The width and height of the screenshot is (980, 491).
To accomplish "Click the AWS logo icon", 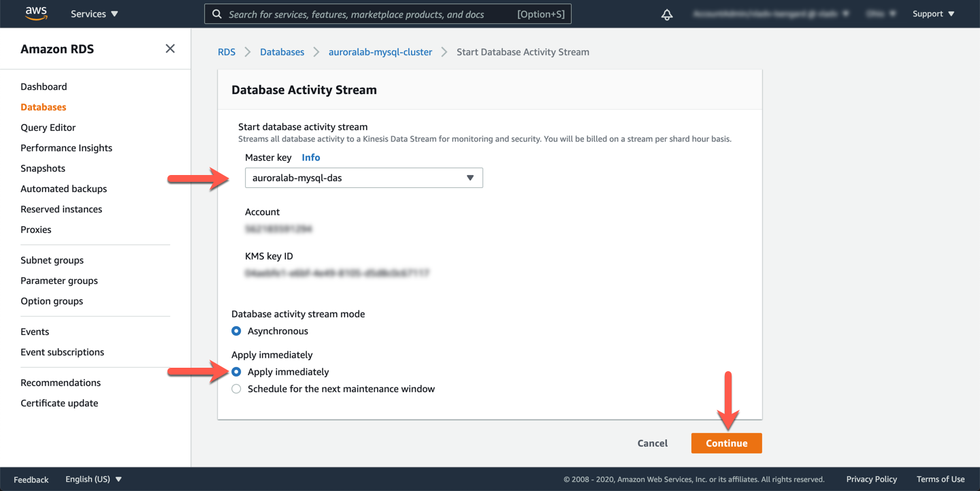I will 36,14.
